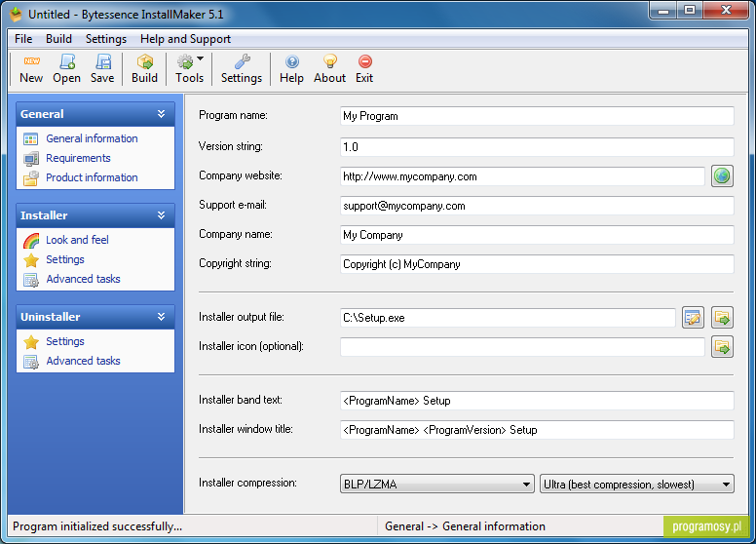
Task: Collapse the Installer sidebar panel
Action: coord(161,215)
